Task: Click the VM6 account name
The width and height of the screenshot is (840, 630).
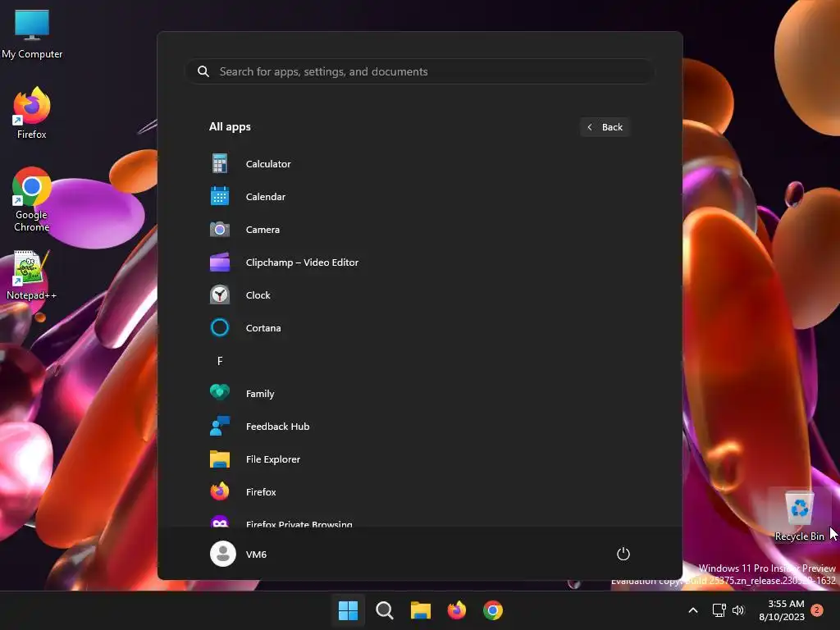Action: coord(256,555)
